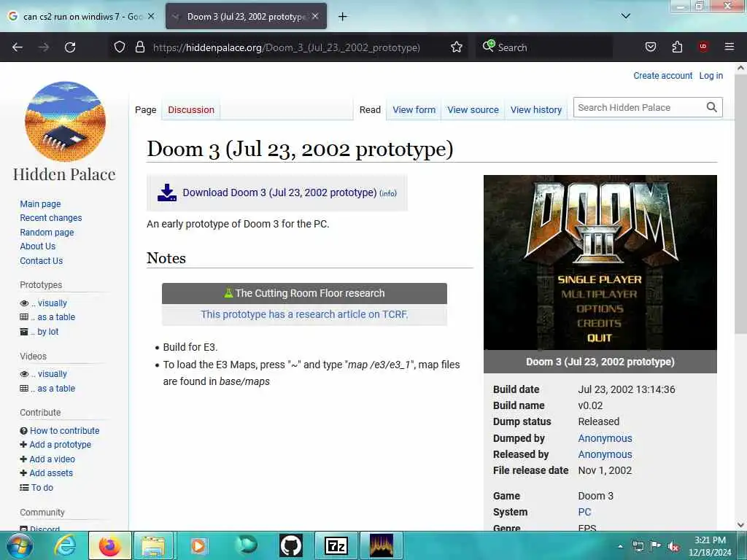Open the View source tab

click(x=473, y=110)
